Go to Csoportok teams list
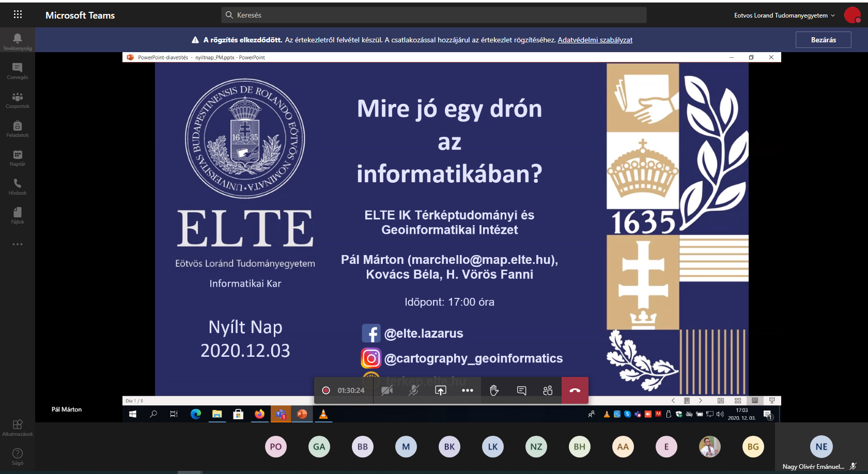The image size is (868, 474). pos(18,100)
